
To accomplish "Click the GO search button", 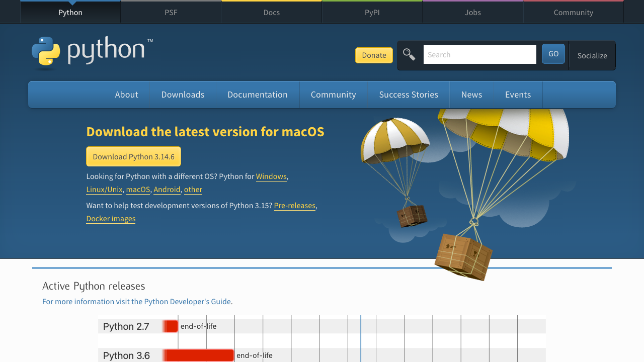I will (553, 54).
